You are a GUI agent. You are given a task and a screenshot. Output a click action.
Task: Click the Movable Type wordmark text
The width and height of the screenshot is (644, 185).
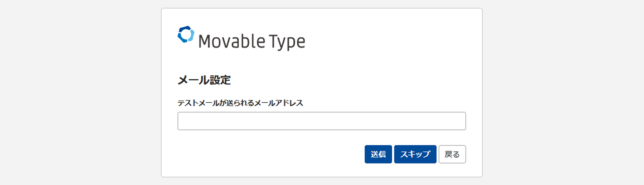(x=252, y=42)
